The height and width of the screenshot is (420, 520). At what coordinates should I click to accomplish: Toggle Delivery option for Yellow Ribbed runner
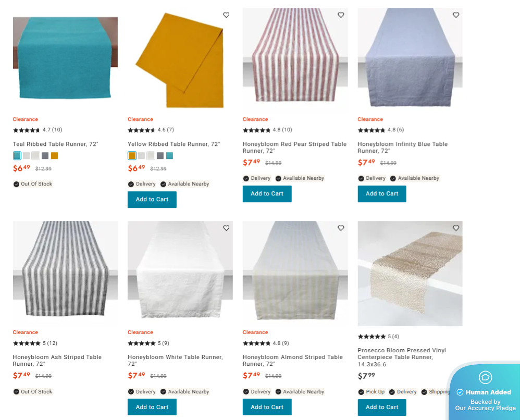tap(132, 184)
